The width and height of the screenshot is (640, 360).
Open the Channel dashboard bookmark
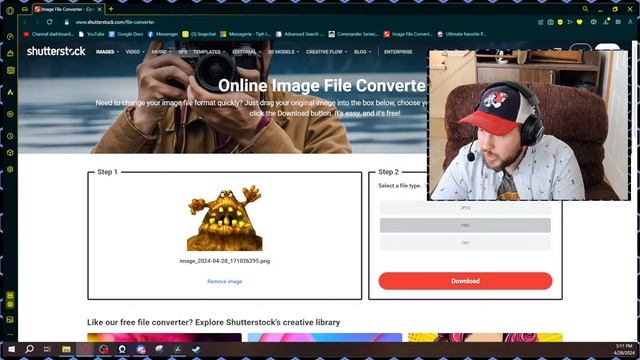pyautogui.click(x=48, y=34)
